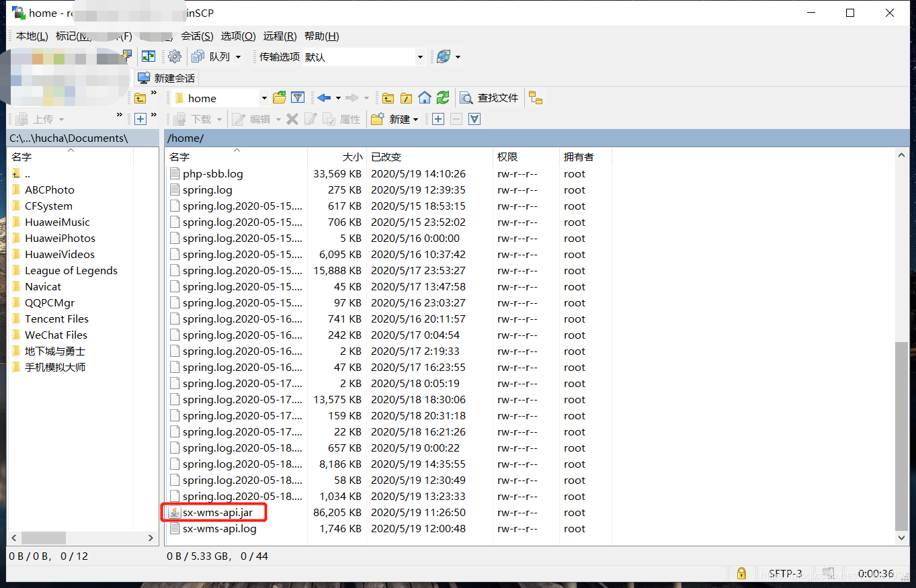
Task: Click the remote path bar /home/
Action: (x=537, y=138)
